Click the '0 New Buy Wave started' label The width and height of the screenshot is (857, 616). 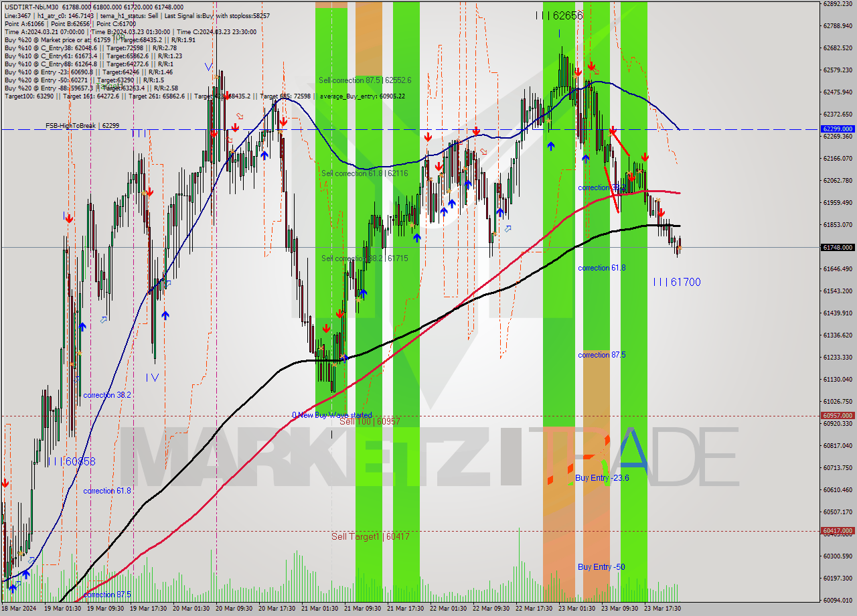click(x=332, y=415)
